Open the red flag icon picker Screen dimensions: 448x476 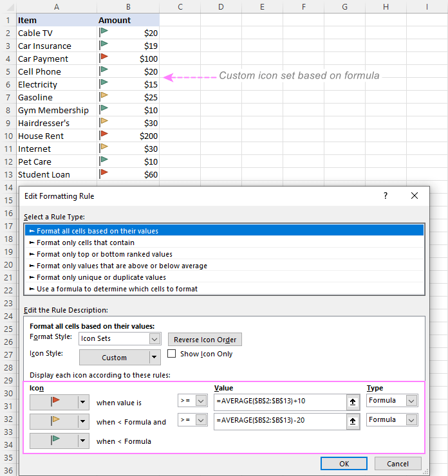tap(59, 402)
